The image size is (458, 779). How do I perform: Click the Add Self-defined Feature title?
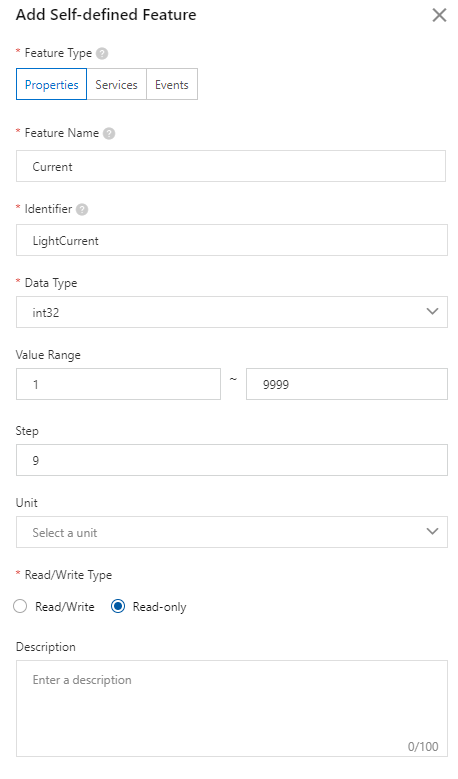[x=106, y=15]
